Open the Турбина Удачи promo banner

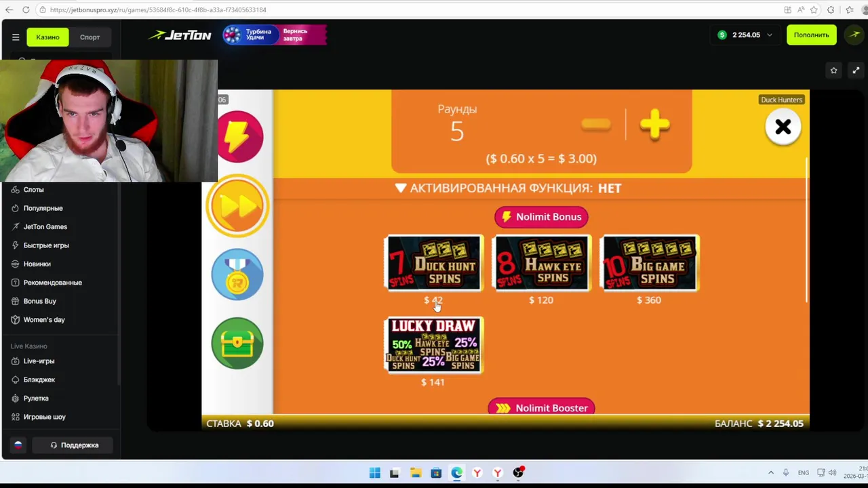275,35
